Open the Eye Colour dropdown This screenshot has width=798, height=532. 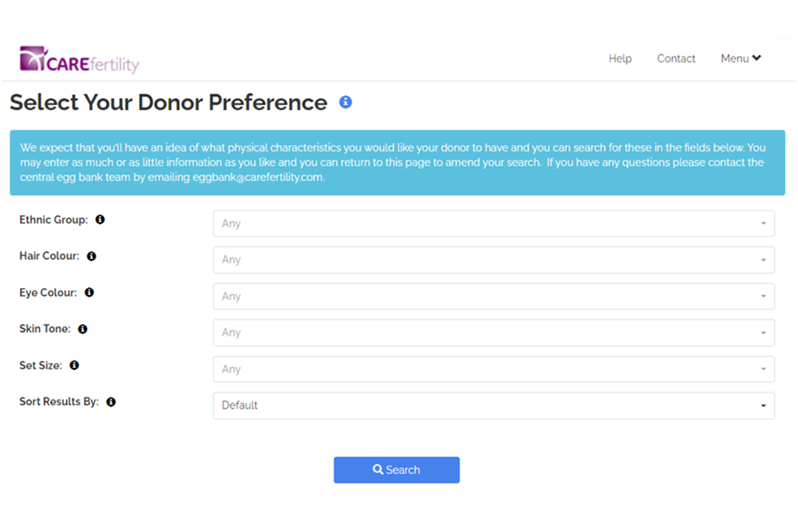[493, 297]
